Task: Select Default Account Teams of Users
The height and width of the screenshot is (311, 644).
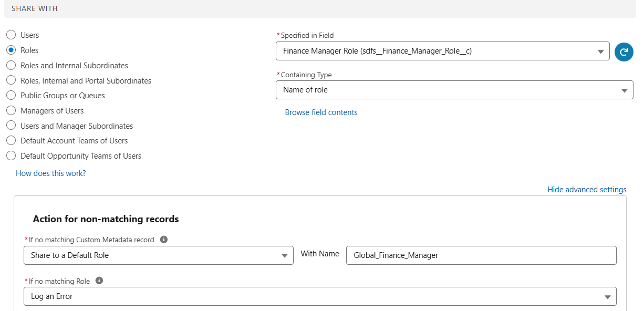Action: 11,140
